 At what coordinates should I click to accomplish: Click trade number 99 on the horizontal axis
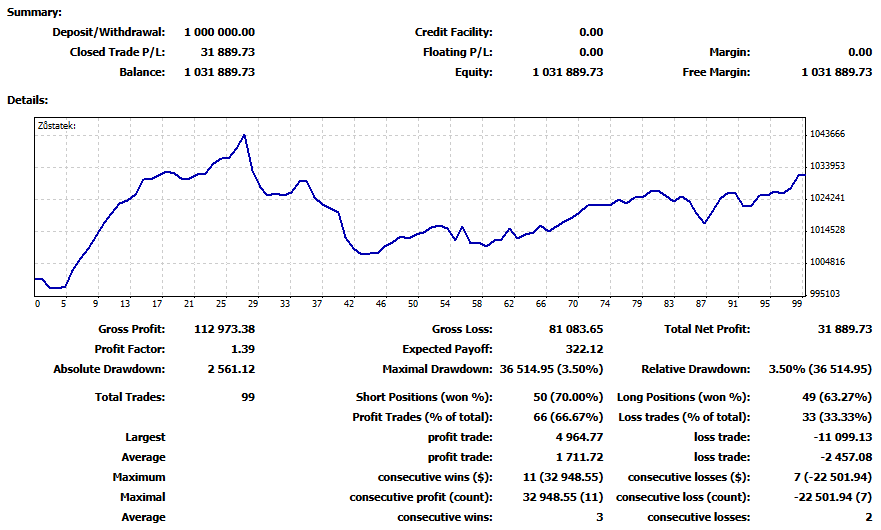(797, 304)
